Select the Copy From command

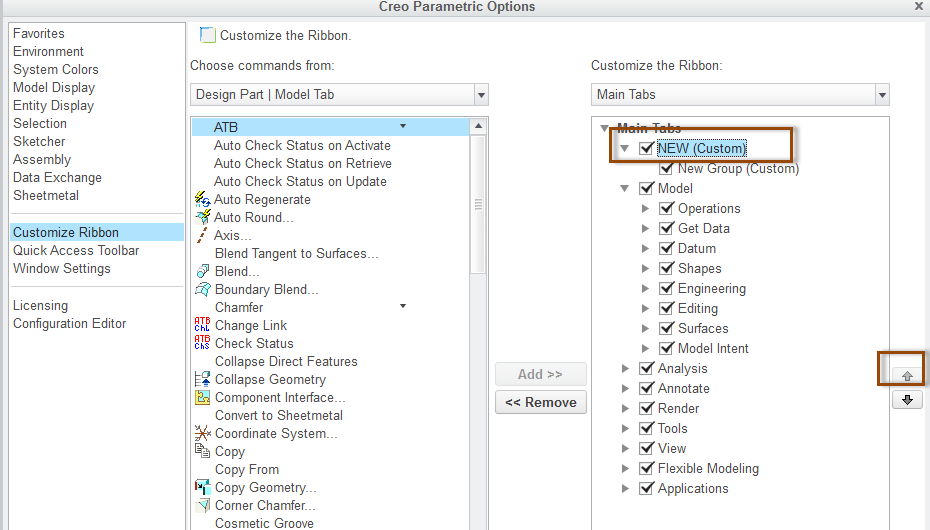tap(247, 470)
